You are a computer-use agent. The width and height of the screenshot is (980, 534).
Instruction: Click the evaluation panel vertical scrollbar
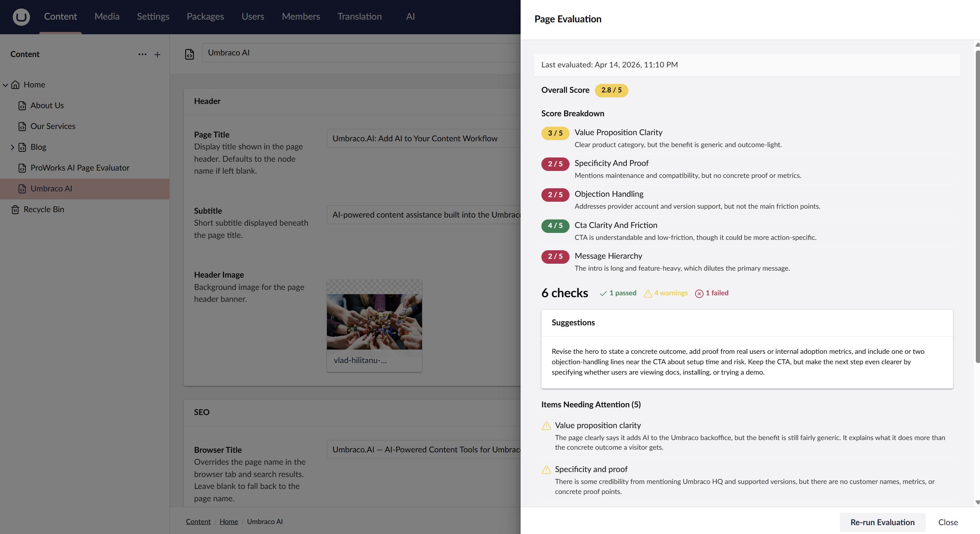click(977, 206)
